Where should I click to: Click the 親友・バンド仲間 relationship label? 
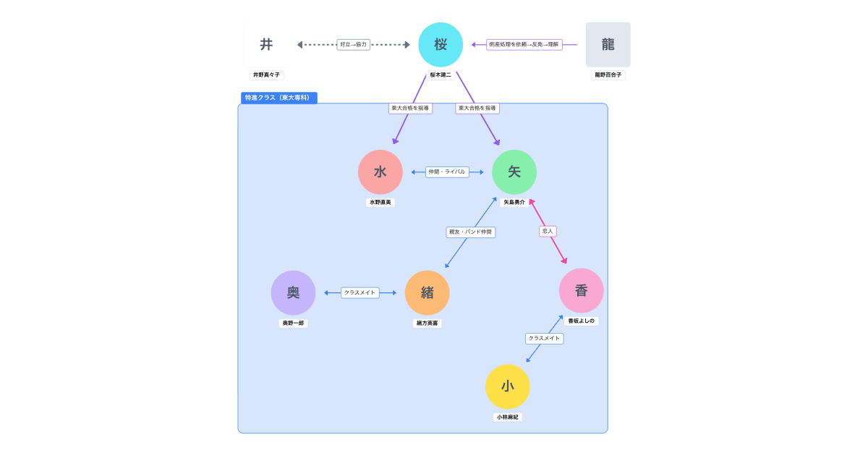click(470, 232)
